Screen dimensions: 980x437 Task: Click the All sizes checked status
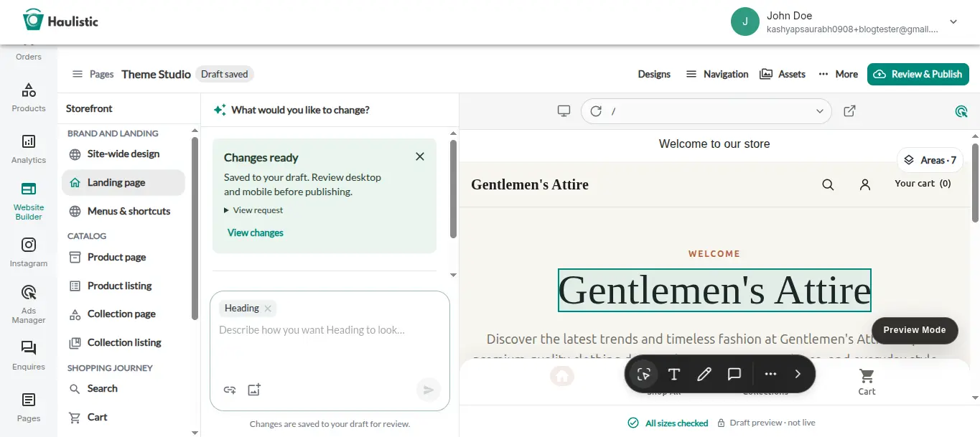[668, 423]
